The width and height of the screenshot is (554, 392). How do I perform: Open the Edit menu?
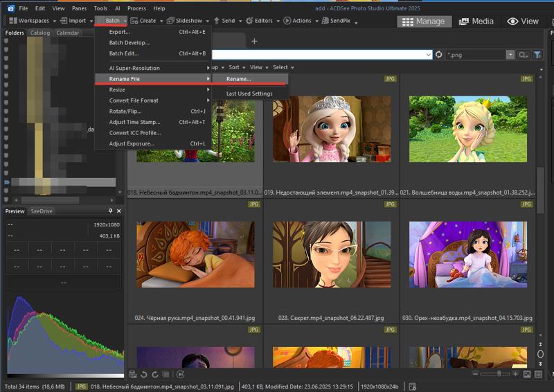[x=40, y=8]
